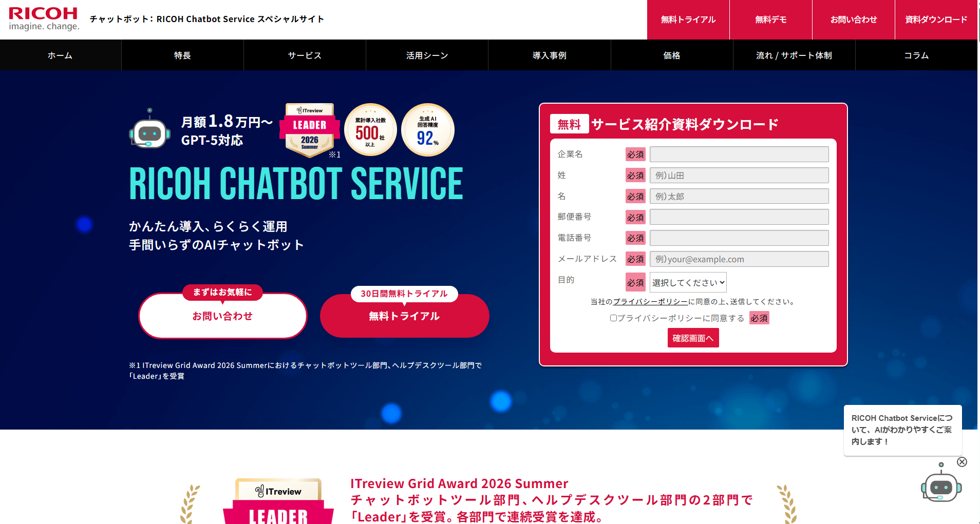This screenshot has width=980, height=524.
Task: Click the RICOH CHATBOT SERVICE heading text
Action: 296,183
